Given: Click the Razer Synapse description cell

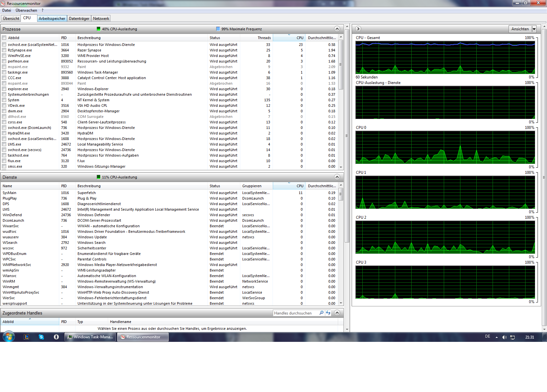Looking at the screenshot, I should click(x=89, y=50).
